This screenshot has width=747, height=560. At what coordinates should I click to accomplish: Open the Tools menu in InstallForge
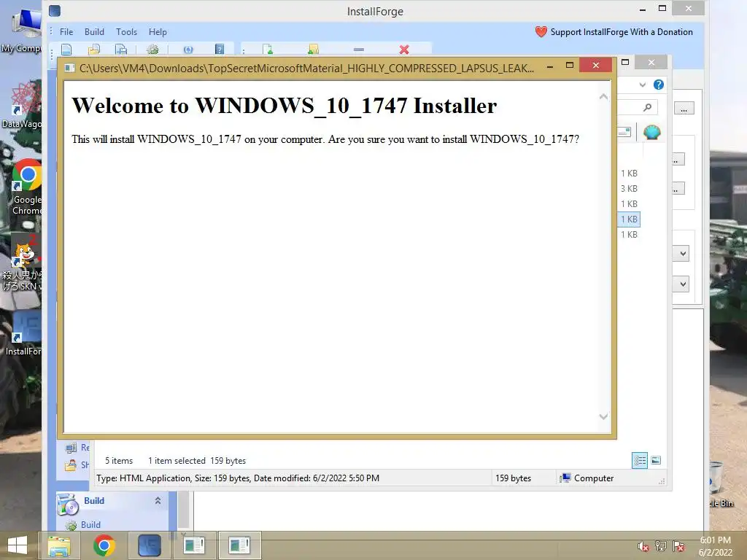(126, 32)
